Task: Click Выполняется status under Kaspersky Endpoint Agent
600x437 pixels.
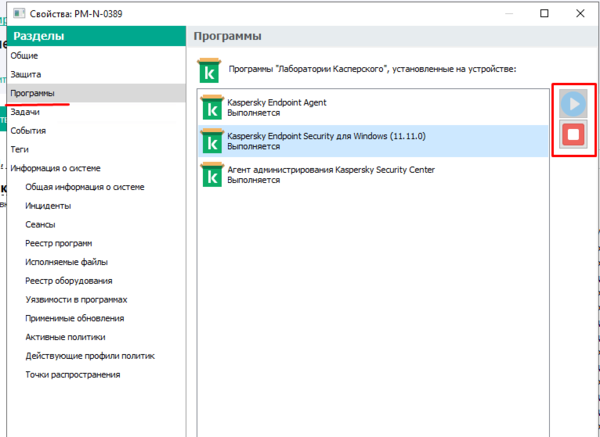Action: click(254, 113)
